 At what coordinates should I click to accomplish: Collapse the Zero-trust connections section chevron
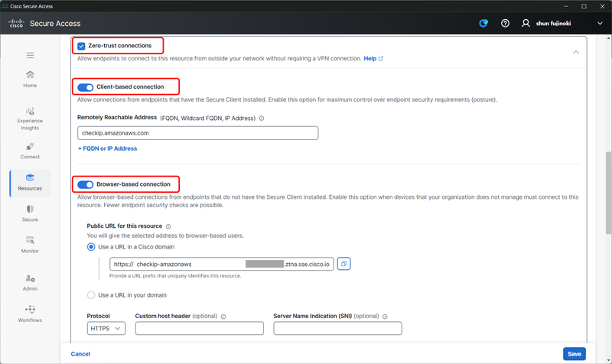coord(576,52)
